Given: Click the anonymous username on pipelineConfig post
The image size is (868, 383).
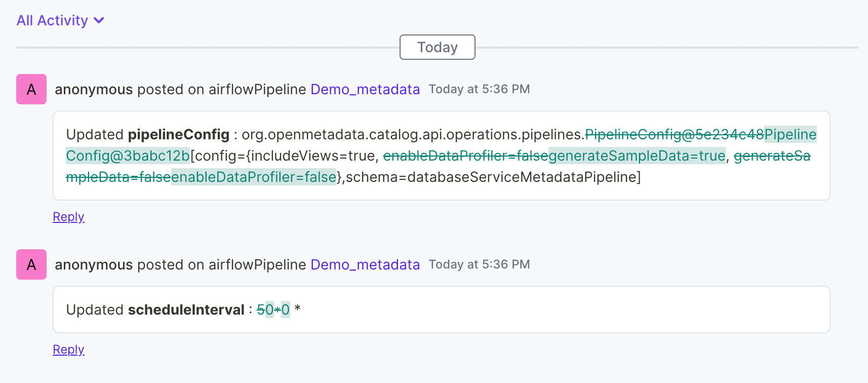Looking at the screenshot, I should point(94,89).
